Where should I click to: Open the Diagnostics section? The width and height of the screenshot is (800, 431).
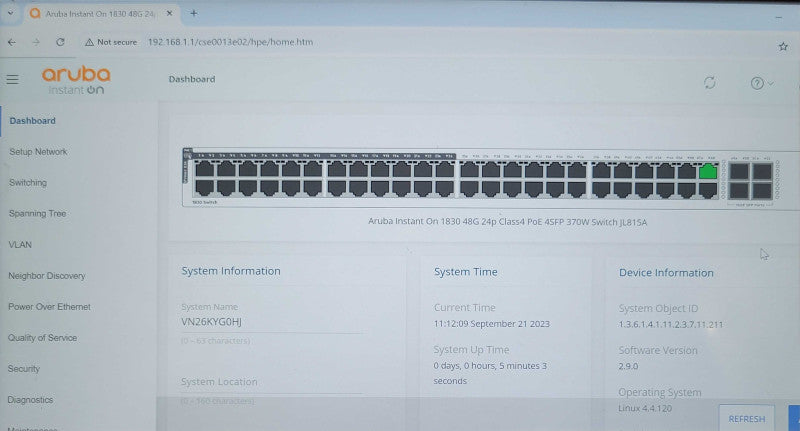(31, 400)
